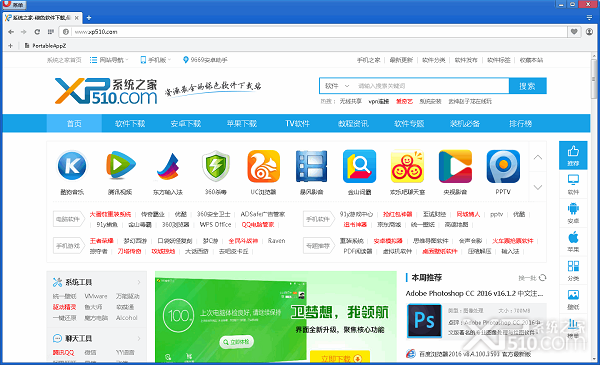Select the 排行榜 navigation tab

click(521, 124)
